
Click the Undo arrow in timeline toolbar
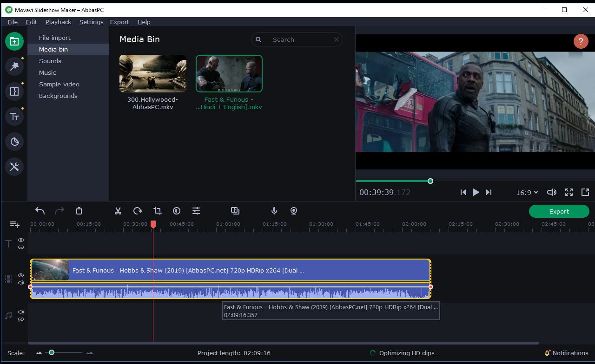point(40,211)
